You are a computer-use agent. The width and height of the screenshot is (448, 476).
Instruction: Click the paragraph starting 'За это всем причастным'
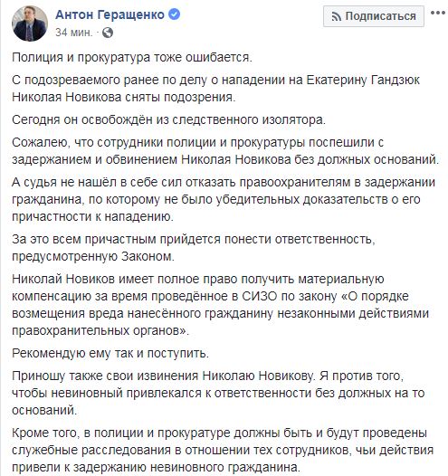(194, 248)
